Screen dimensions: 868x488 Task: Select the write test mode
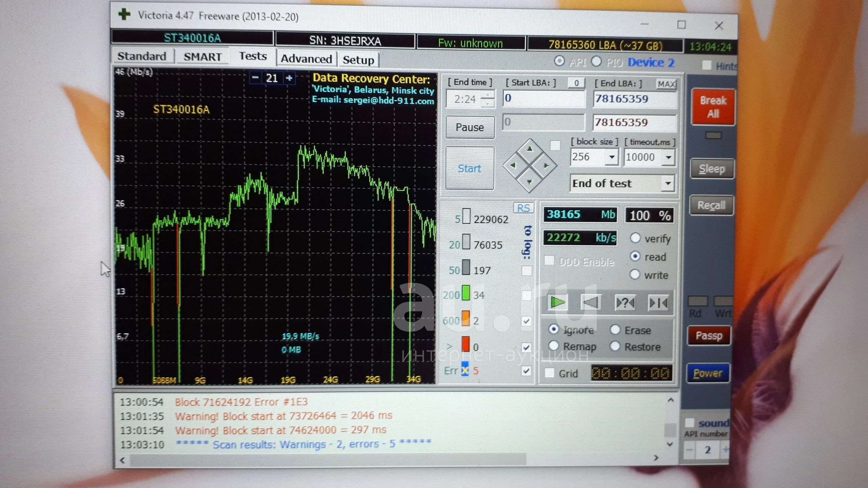coord(634,274)
